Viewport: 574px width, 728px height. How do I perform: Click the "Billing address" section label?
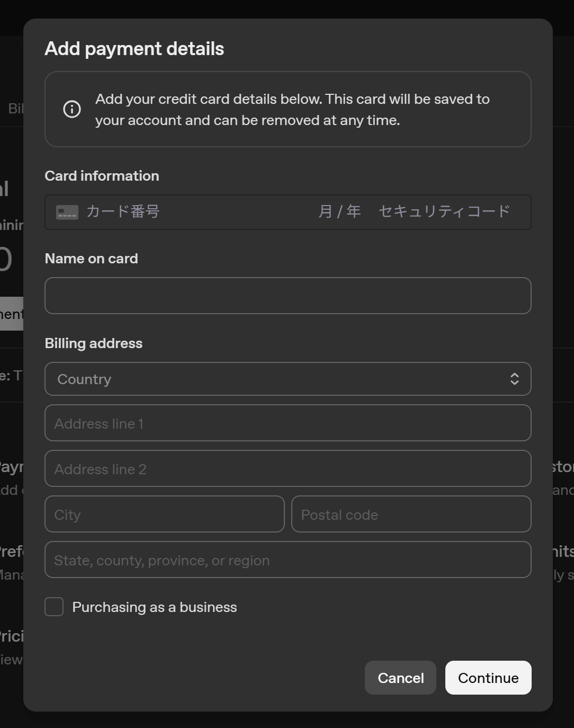tap(94, 343)
